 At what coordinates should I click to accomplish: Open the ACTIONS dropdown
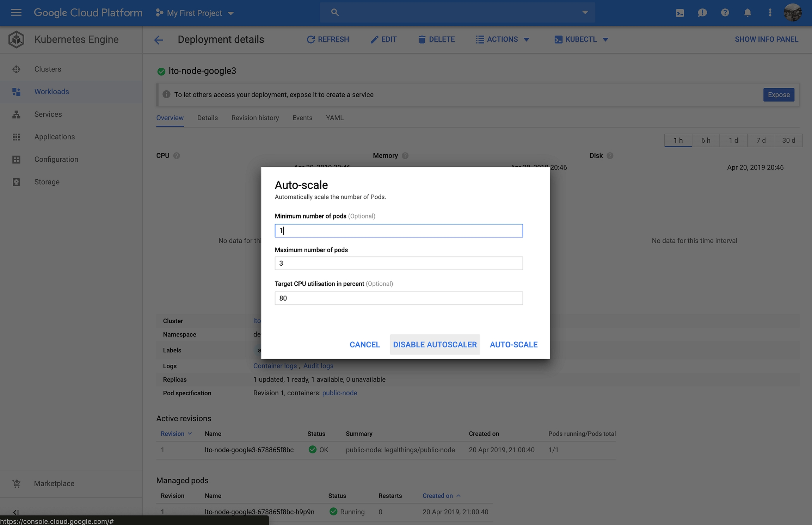(503, 39)
